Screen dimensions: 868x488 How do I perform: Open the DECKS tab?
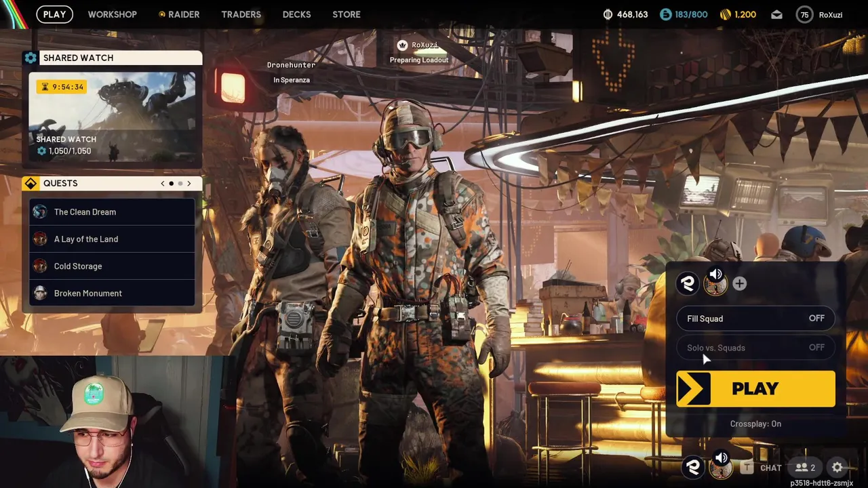(x=296, y=14)
